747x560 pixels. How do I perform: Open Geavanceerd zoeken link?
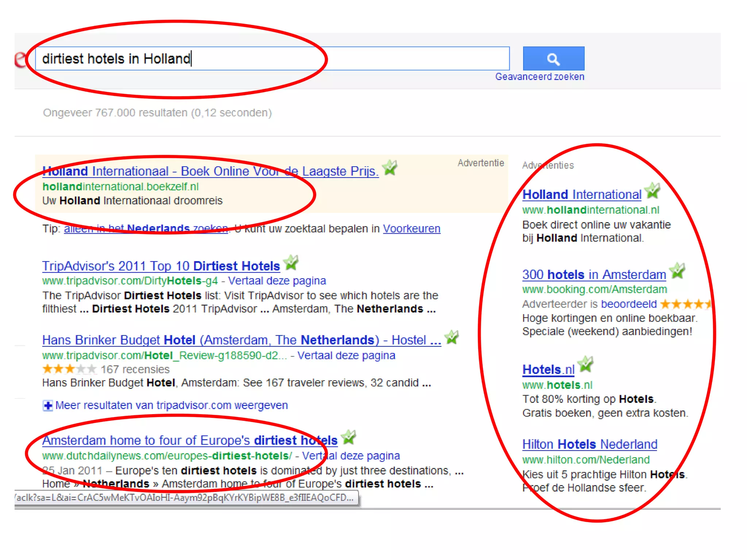pyautogui.click(x=539, y=77)
